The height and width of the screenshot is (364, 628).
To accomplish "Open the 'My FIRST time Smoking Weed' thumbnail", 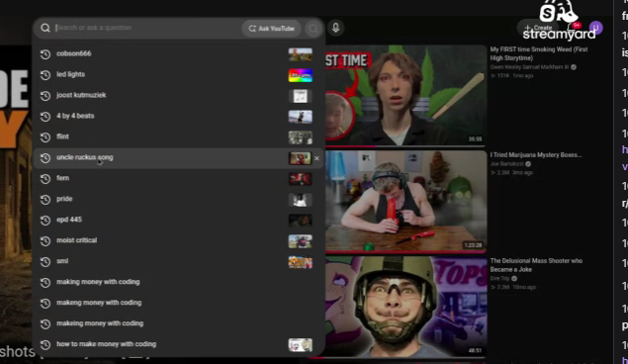I will click(x=405, y=95).
